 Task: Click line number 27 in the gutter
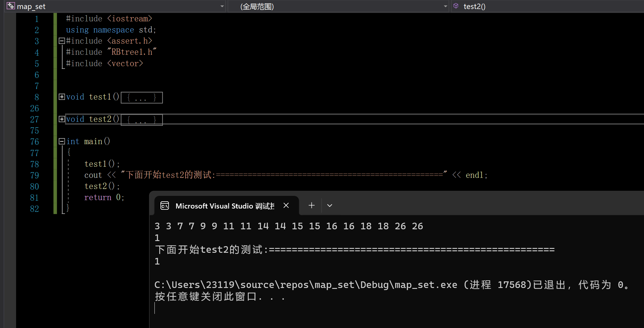click(34, 119)
